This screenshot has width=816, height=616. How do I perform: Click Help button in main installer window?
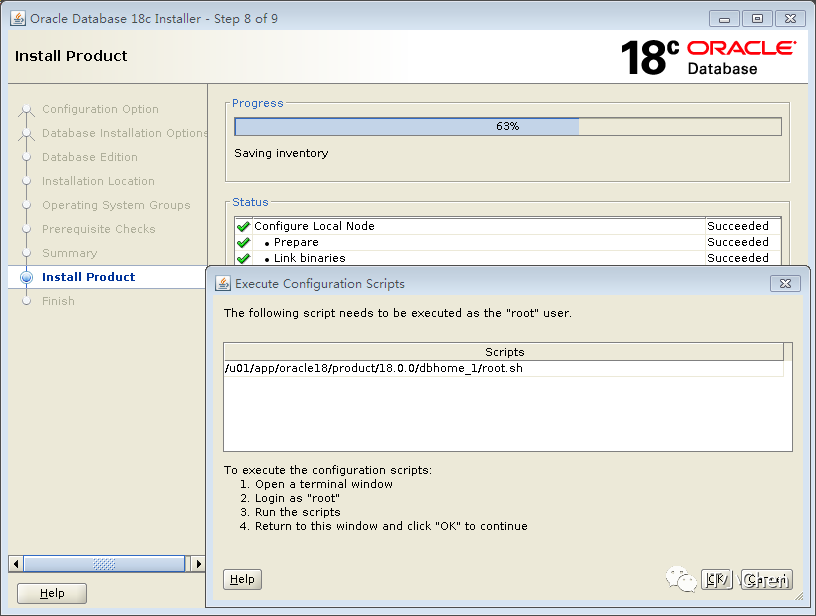coord(52,593)
